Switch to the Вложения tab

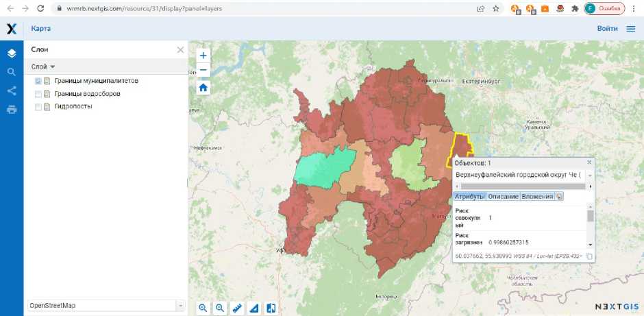536,197
